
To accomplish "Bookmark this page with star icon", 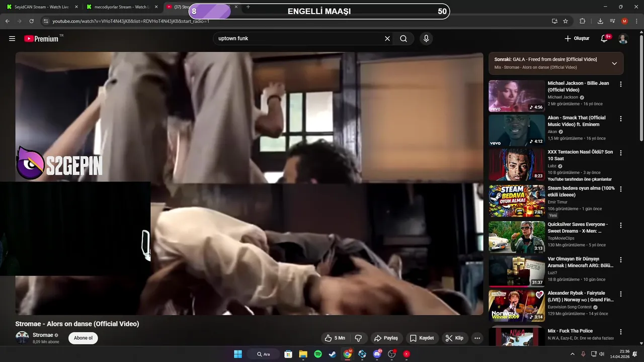I will [566, 21].
